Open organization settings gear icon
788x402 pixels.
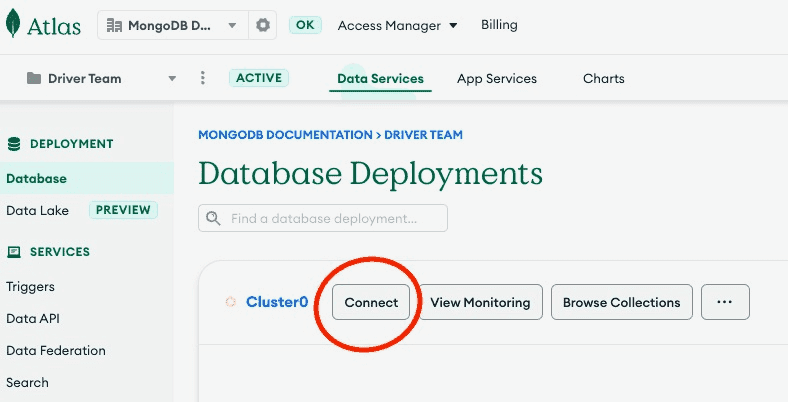262,25
